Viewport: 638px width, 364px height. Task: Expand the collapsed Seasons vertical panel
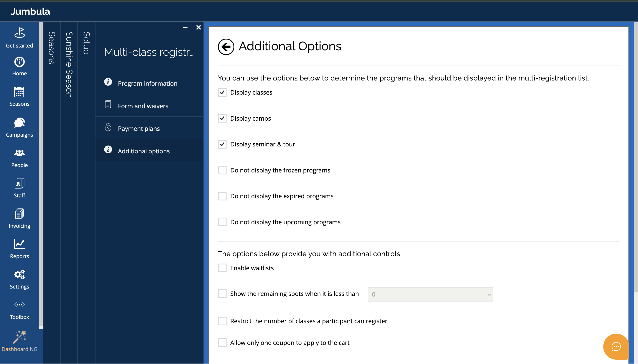(51, 48)
